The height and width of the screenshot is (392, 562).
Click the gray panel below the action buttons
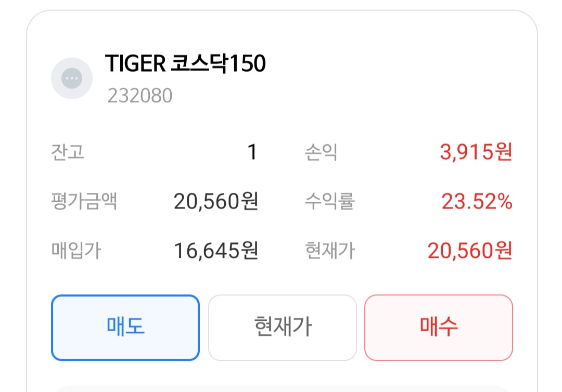pyautogui.click(x=281, y=388)
